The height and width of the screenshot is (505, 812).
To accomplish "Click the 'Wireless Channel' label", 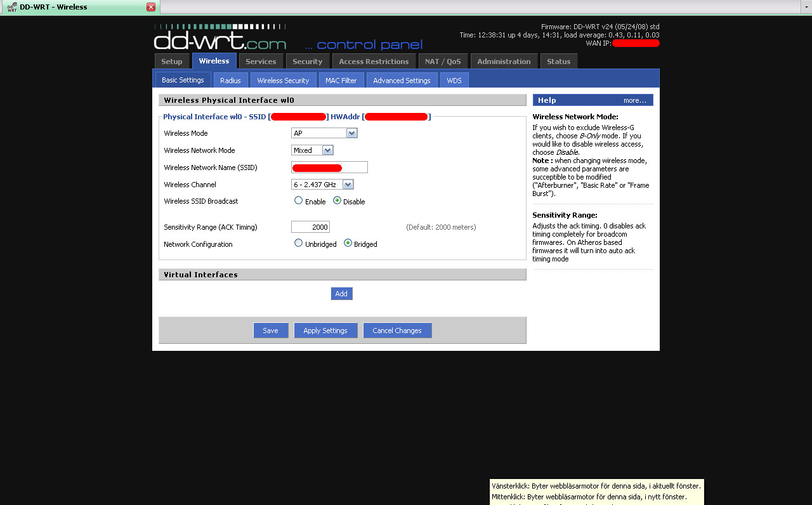I will pyautogui.click(x=190, y=185).
